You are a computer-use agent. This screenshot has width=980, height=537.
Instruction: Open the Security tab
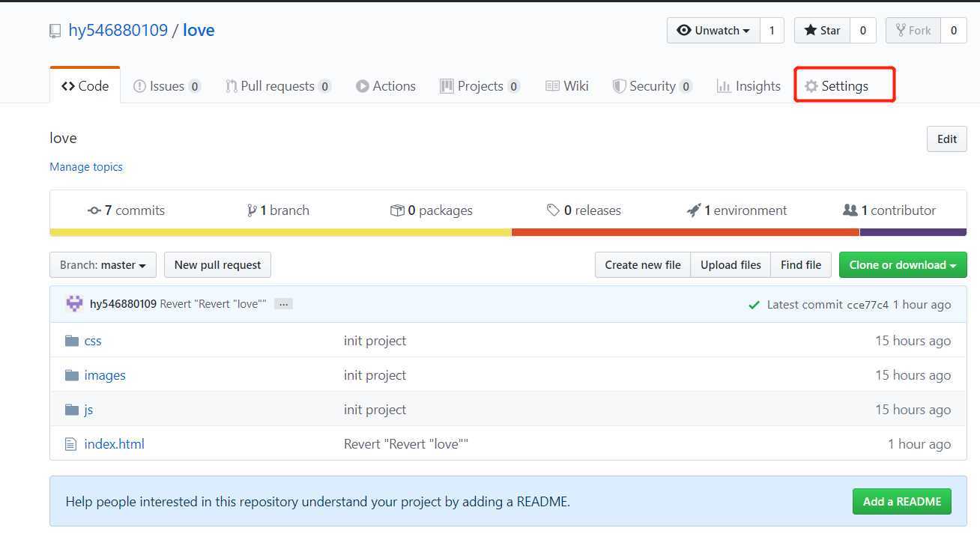(652, 86)
